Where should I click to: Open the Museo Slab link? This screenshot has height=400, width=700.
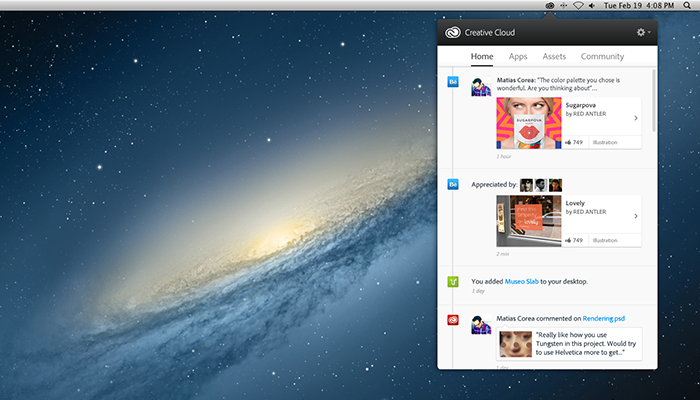(x=521, y=282)
